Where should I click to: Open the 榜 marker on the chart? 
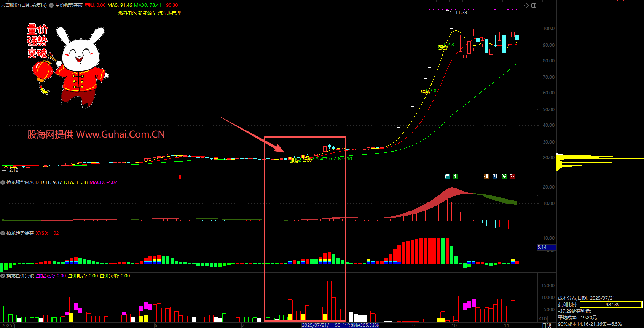point(486,176)
